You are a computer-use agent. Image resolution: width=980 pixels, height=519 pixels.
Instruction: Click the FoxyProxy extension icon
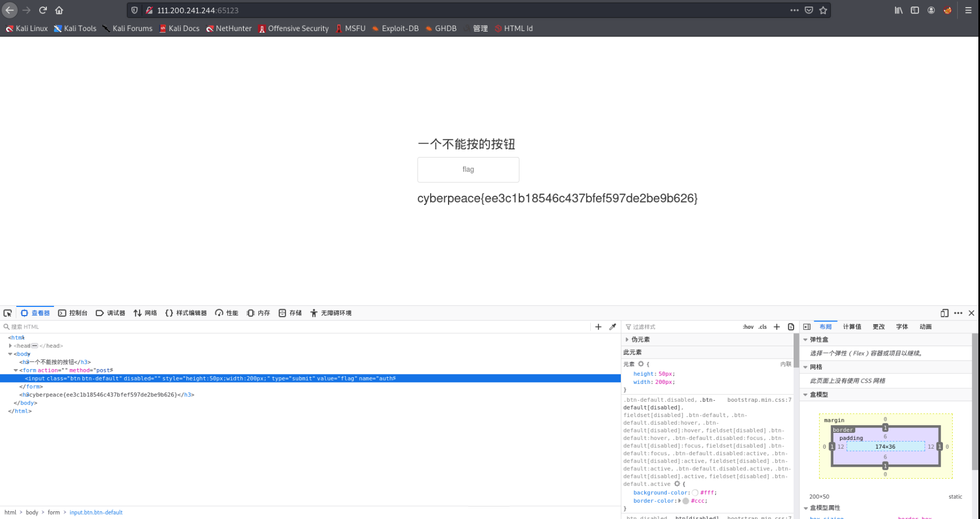[948, 10]
